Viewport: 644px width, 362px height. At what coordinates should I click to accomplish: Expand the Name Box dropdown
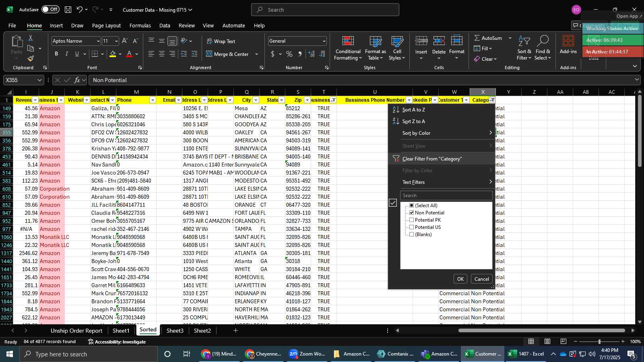(x=39, y=80)
